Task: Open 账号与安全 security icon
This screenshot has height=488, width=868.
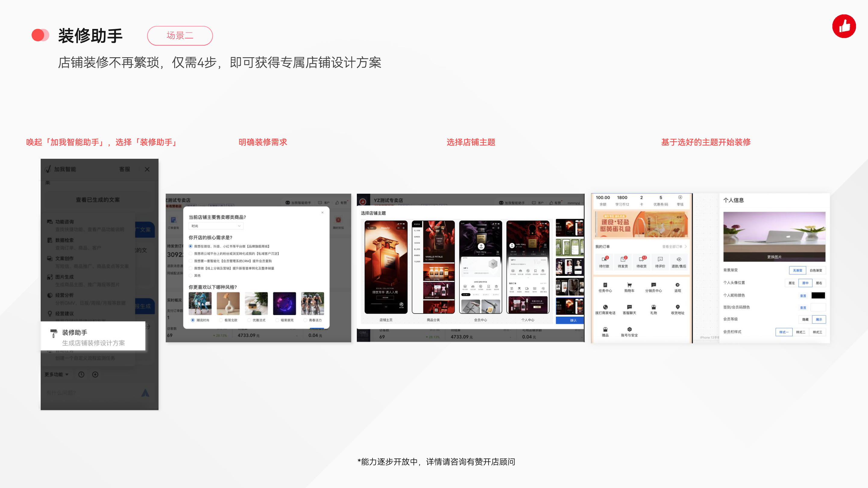Action: pos(629,329)
